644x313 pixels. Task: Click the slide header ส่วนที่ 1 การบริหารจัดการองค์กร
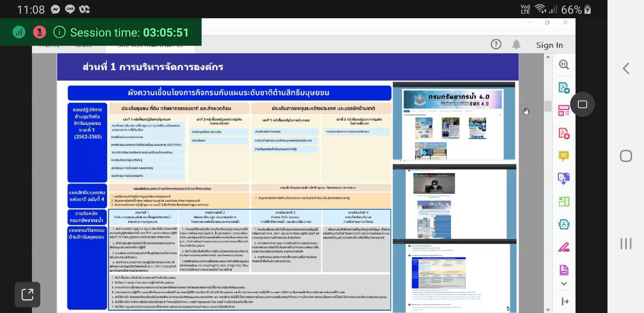(x=153, y=67)
